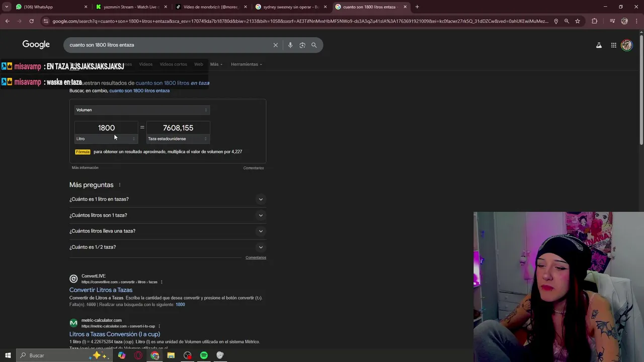Open Litros a Tazas Conversión result
The height and width of the screenshot is (362, 644).
pyautogui.click(x=115, y=334)
